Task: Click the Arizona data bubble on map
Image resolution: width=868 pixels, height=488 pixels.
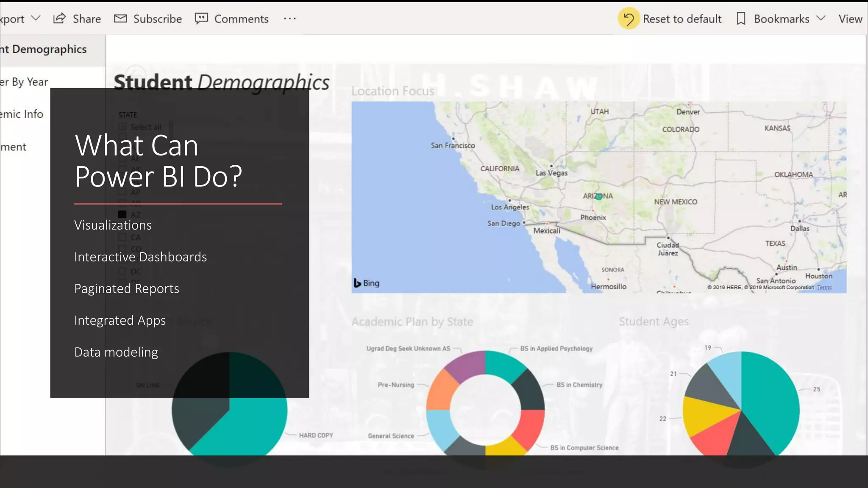Action: pyautogui.click(x=598, y=197)
